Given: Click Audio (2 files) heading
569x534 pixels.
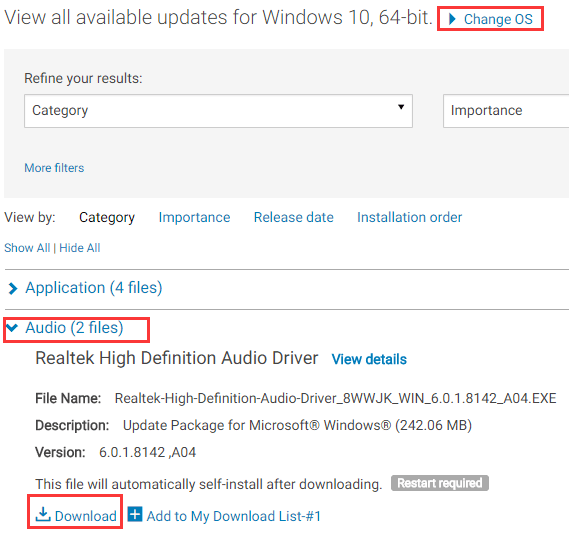Looking at the screenshot, I should click(74, 328).
